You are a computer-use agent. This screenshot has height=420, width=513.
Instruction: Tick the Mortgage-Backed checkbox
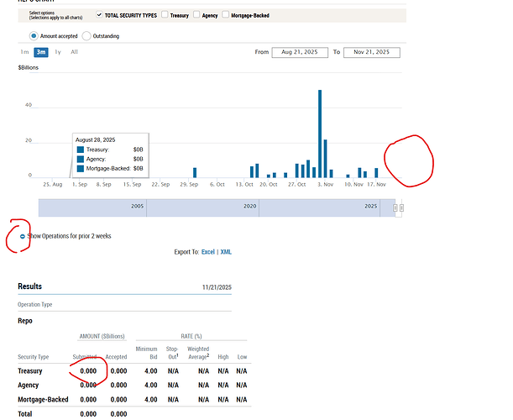click(x=226, y=15)
